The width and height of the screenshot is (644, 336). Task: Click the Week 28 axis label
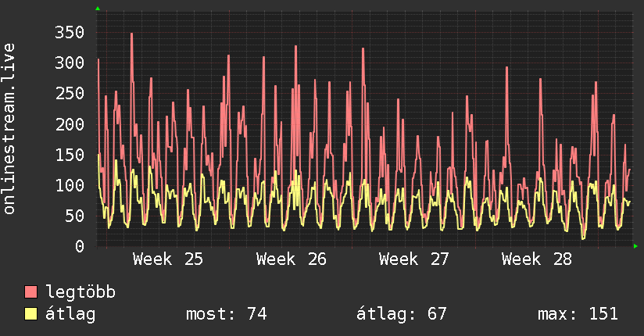(537, 259)
